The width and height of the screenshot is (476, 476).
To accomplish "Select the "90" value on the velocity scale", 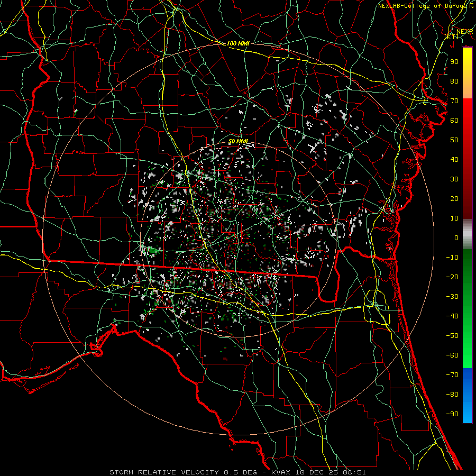I will point(454,62).
